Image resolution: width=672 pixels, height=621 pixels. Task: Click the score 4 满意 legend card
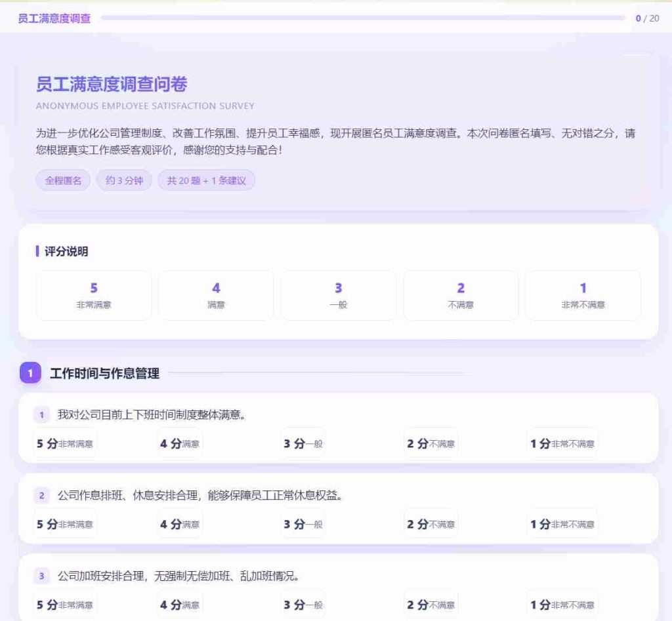216,295
